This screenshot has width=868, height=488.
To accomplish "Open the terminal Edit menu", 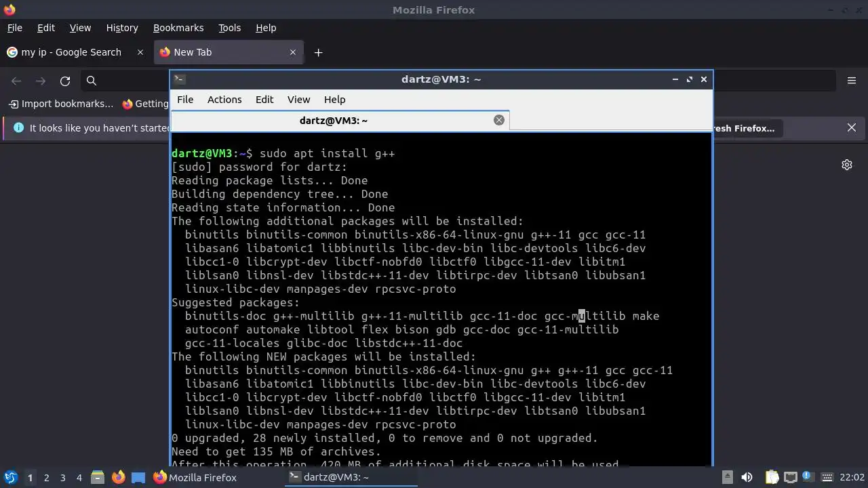I will pyautogui.click(x=264, y=99).
